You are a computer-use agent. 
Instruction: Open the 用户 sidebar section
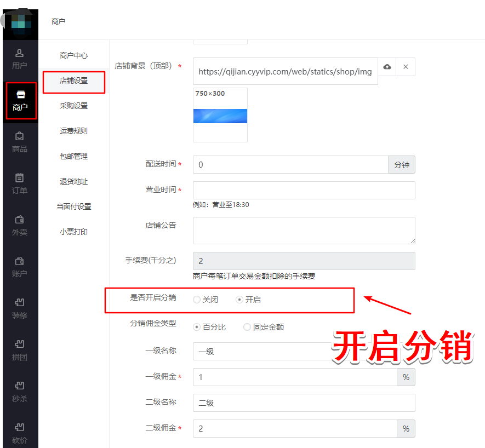pyautogui.click(x=20, y=59)
